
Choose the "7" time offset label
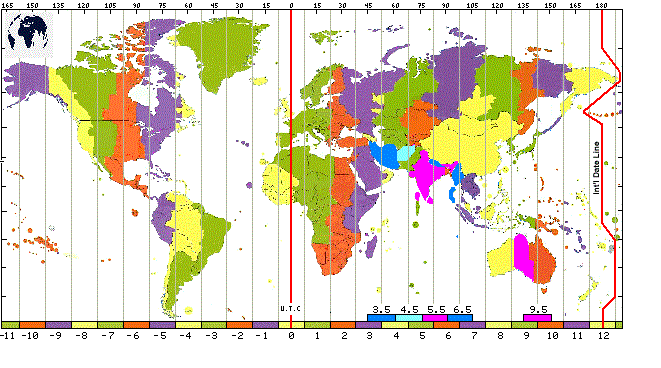click(474, 336)
